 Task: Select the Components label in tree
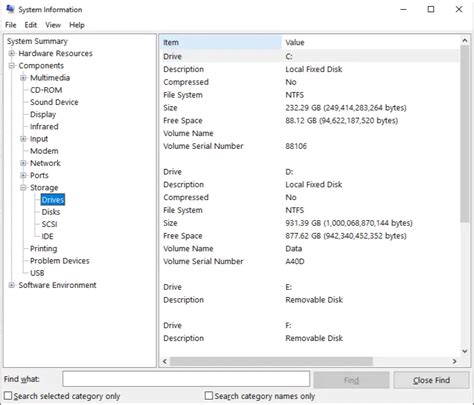point(41,66)
